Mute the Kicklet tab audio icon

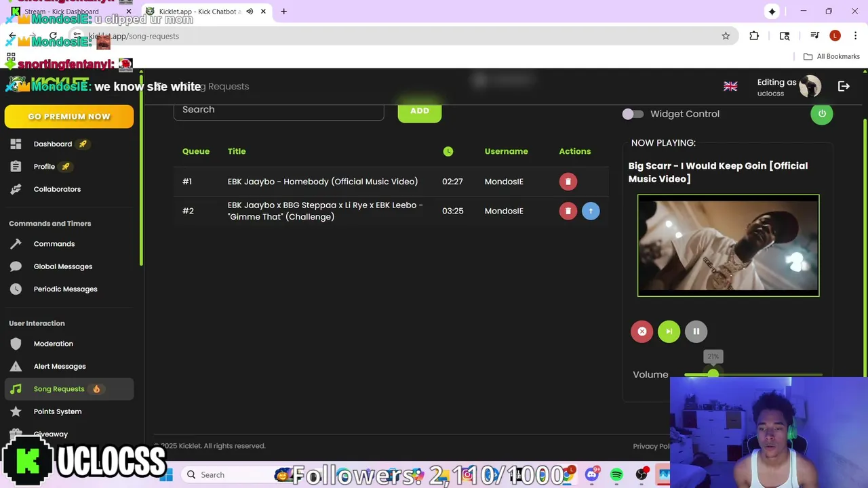[x=250, y=12]
